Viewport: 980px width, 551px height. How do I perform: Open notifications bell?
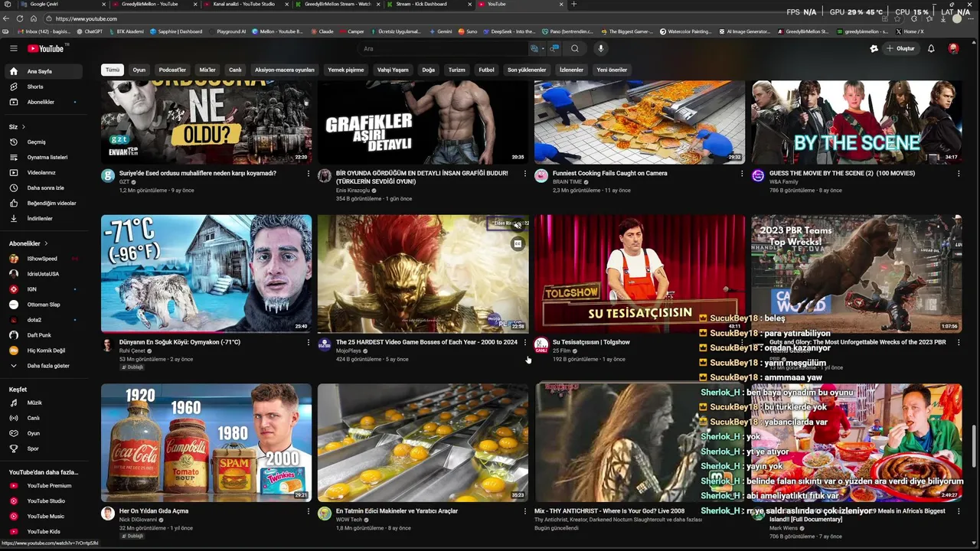click(x=931, y=48)
